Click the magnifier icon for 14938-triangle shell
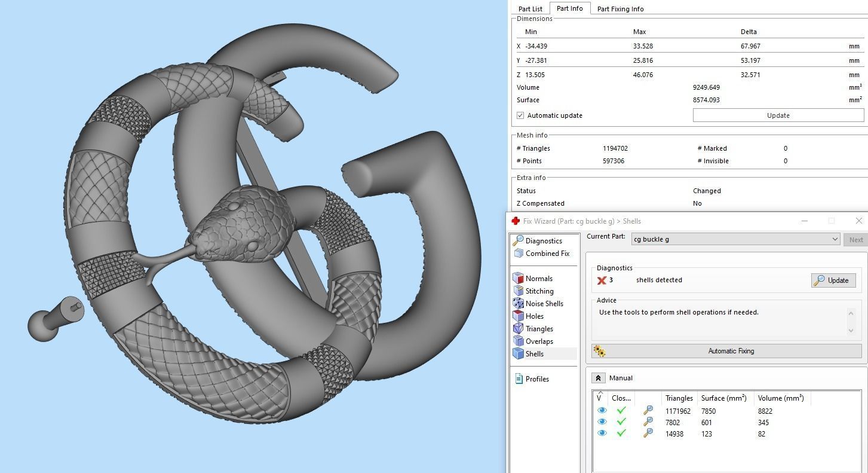 click(x=648, y=434)
